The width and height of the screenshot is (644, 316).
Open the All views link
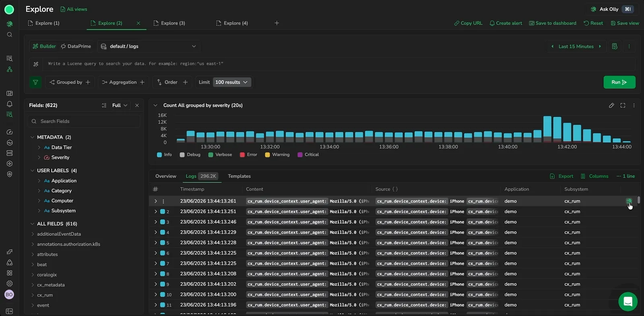tap(74, 9)
